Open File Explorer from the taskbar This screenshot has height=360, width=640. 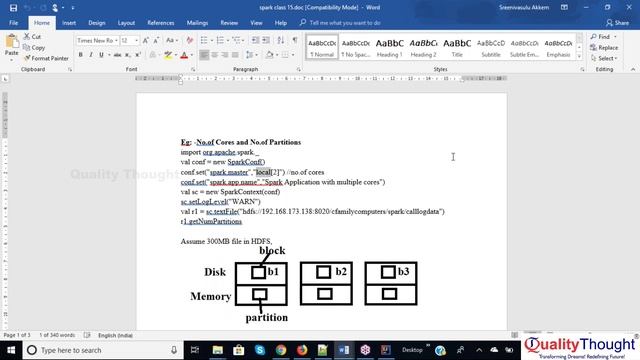click(218, 350)
